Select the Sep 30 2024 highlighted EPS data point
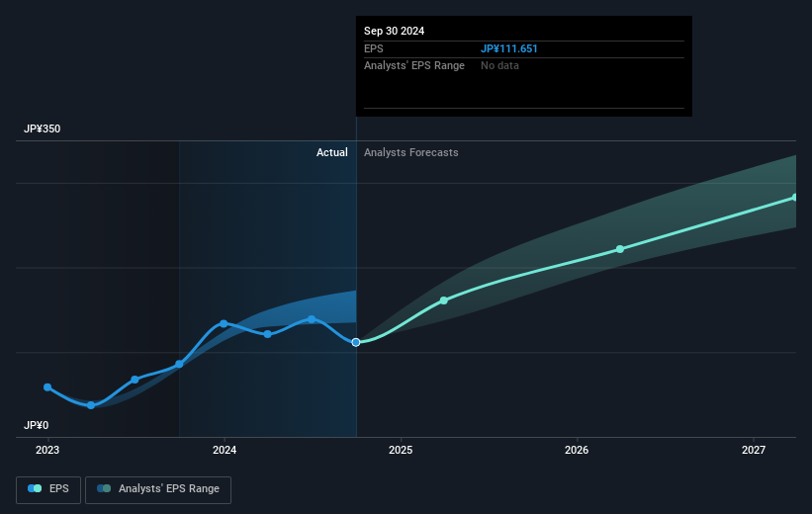Image resolution: width=812 pixels, height=514 pixels. coord(356,342)
